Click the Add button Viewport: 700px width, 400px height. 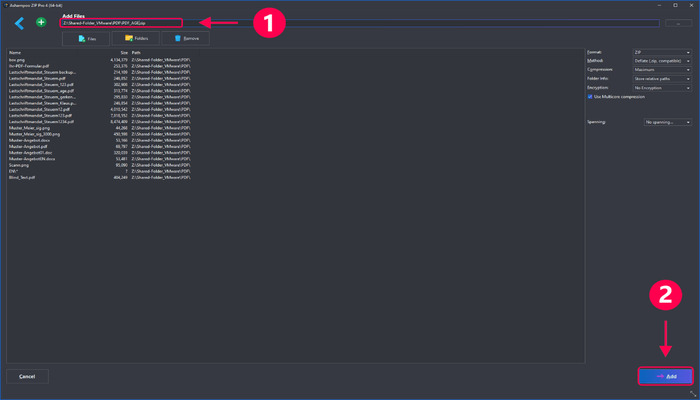coord(666,376)
